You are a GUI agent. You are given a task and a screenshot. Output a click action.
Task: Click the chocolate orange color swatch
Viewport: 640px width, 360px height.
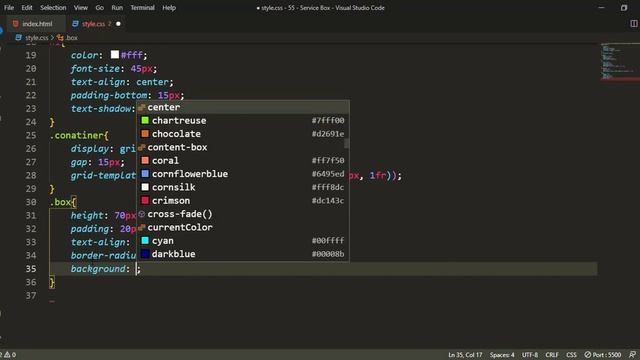click(145, 134)
